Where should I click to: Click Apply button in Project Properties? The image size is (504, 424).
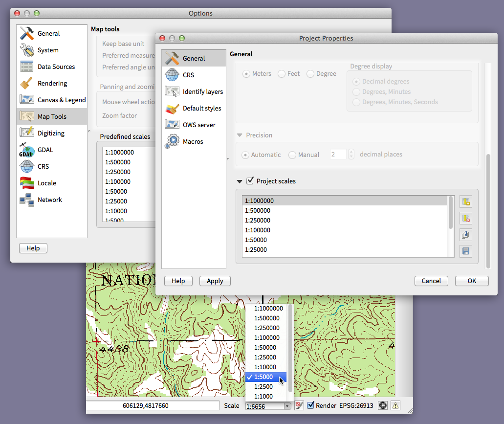[x=215, y=281]
